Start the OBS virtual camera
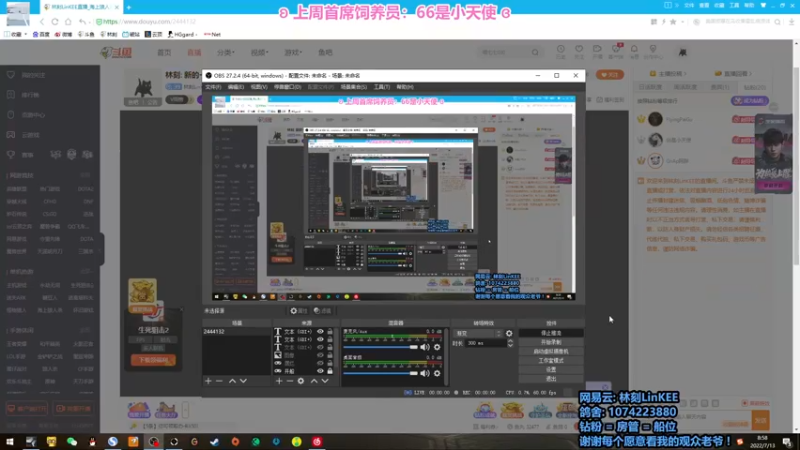The image size is (800, 450). [x=551, y=352]
